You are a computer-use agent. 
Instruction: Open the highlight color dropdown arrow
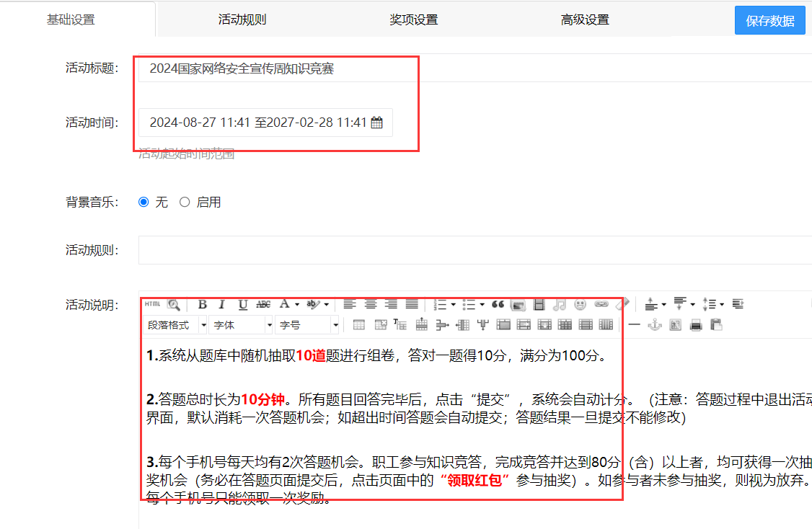[327, 305]
